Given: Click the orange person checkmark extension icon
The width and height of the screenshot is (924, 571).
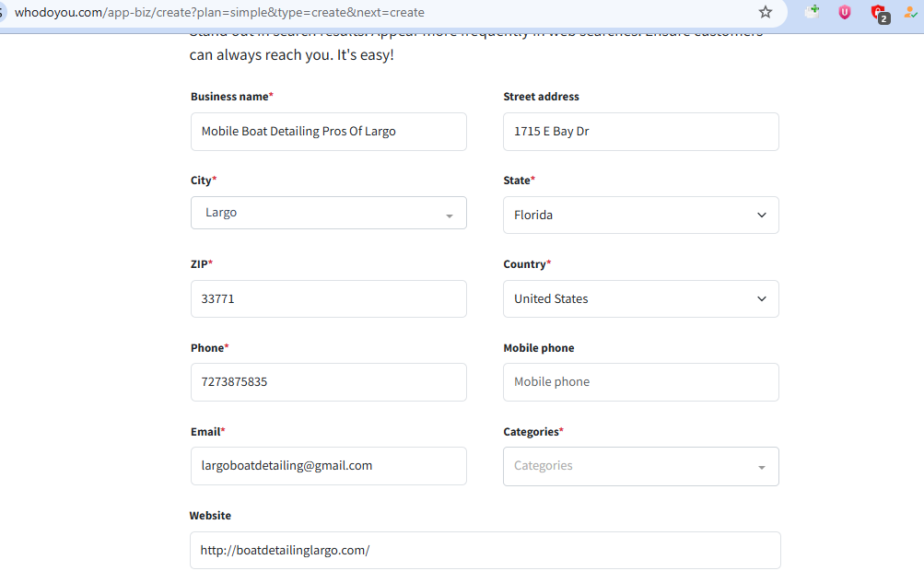Looking at the screenshot, I should click(910, 13).
